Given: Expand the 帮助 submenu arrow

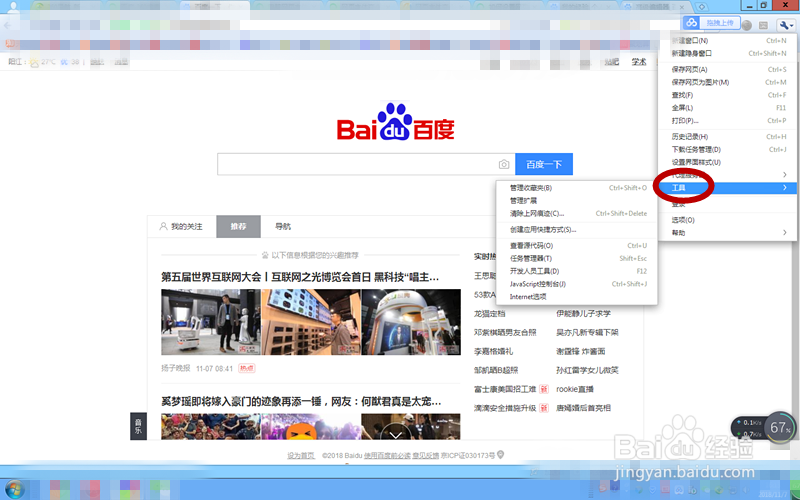Looking at the screenshot, I should click(785, 233).
